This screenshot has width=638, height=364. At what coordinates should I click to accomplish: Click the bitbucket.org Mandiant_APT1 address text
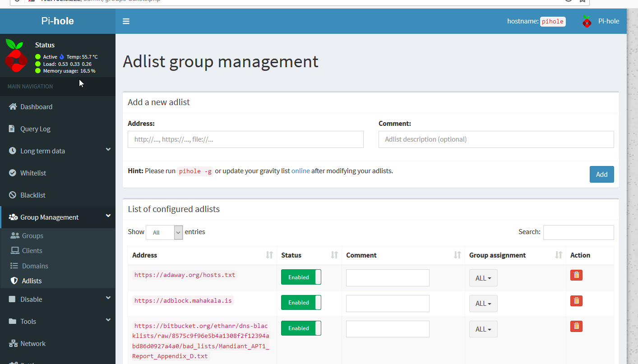tap(201, 341)
